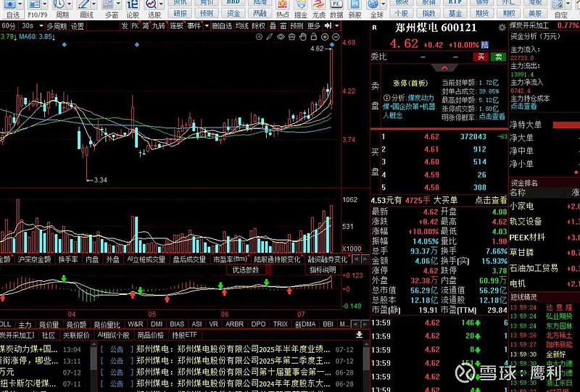This screenshot has height=392, width=580.
Task: Open the 选股 stock screener icon
Action: pyautogui.click(x=151, y=4)
